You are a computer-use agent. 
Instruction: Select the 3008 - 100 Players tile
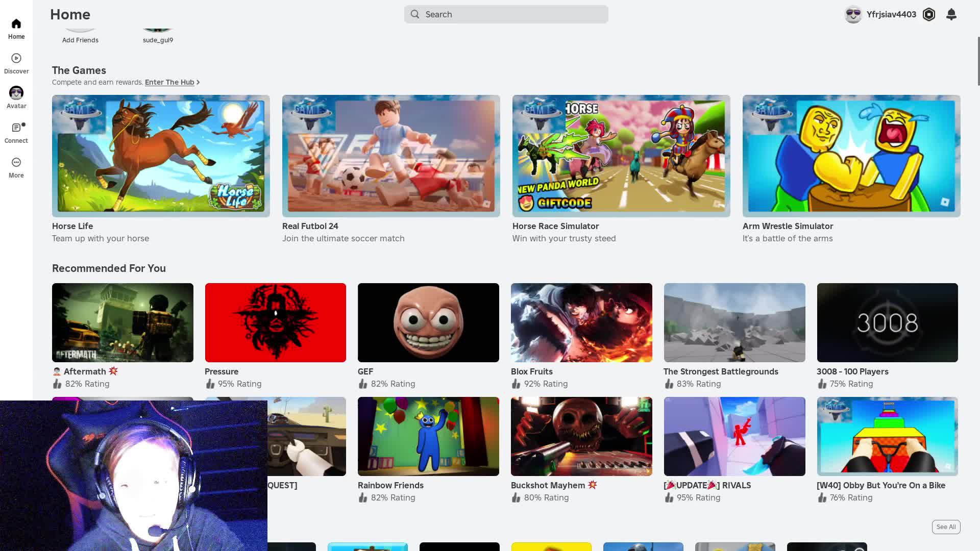(x=887, y=322)
